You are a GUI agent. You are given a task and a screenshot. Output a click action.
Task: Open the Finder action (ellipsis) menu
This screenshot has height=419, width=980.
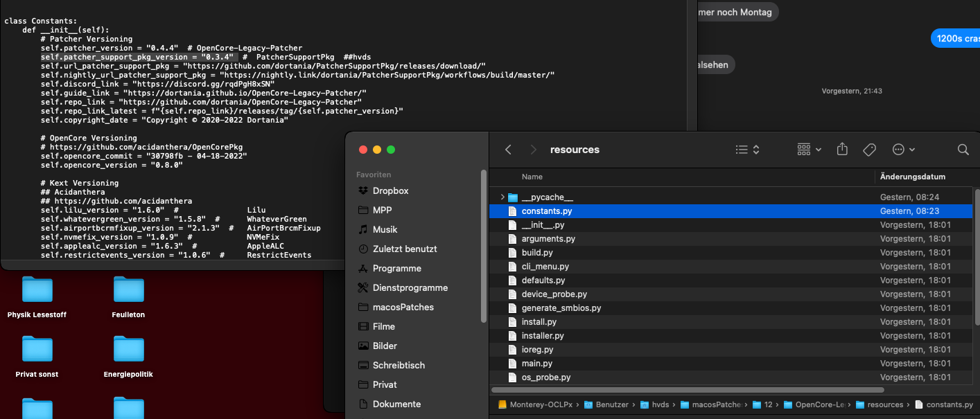(904, 150)
